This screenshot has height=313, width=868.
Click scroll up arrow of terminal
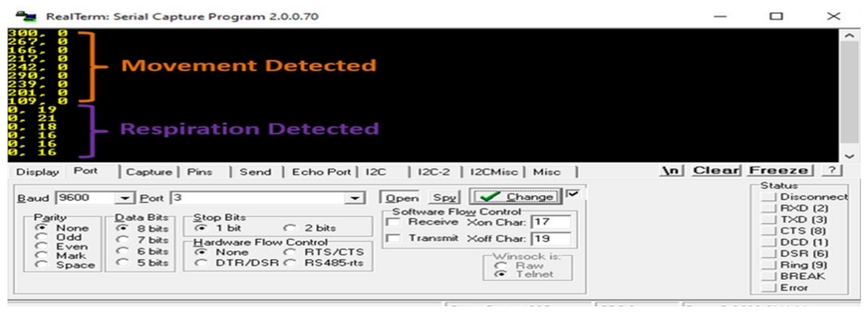849,36
